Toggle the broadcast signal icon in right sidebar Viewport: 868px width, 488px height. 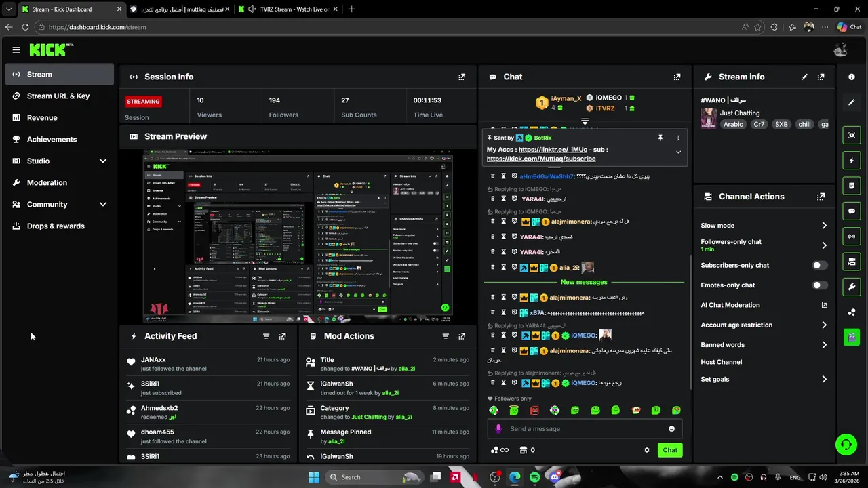[x=852, y=237]
